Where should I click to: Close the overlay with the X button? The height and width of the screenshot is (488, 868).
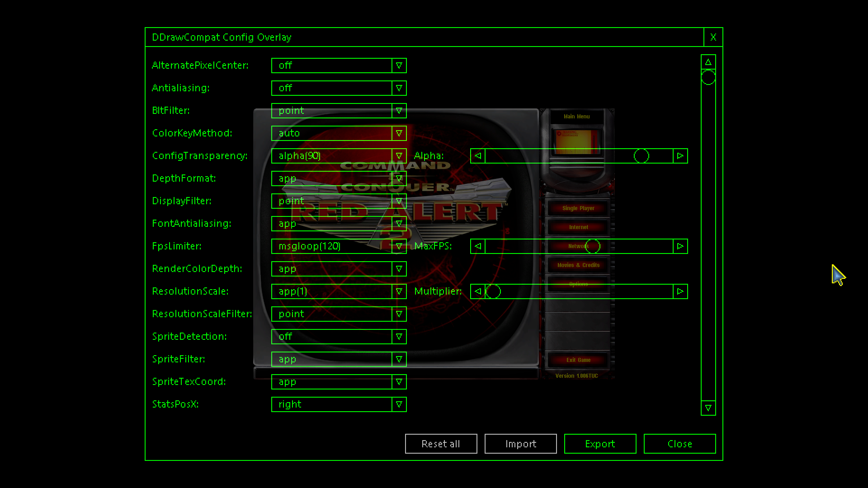tap(713, 37)
